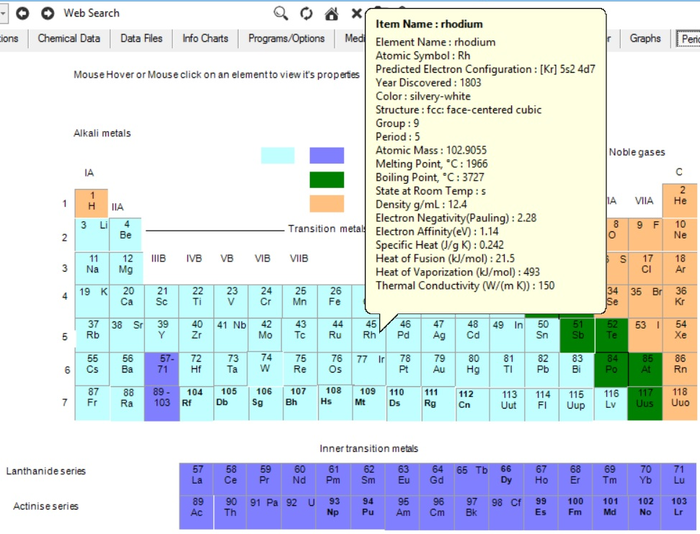This screenshot has width=700, height=534.
Task: Click the browser back arrow icon
Action: tap(22, 13)
